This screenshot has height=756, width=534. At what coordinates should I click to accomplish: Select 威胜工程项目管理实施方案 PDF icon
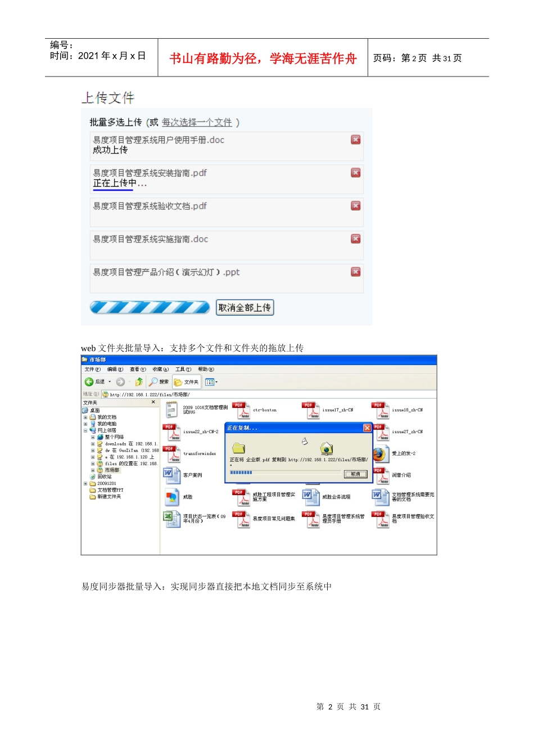pos(241,497)
